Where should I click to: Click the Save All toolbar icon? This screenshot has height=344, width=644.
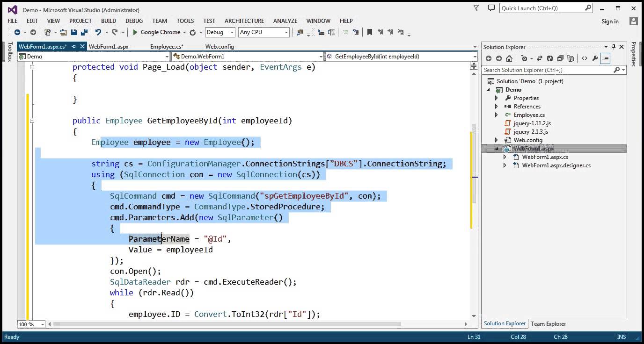pos(85,32)
